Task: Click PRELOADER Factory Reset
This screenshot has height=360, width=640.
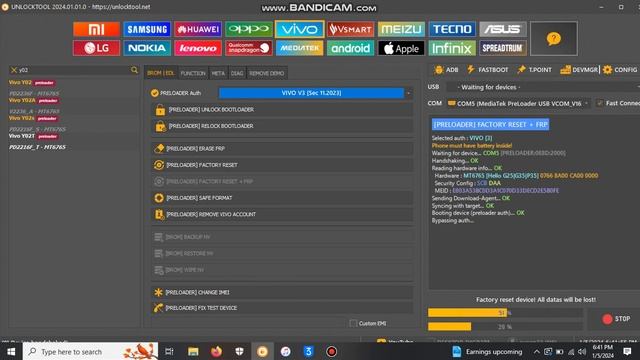Action: coord(282,165)
